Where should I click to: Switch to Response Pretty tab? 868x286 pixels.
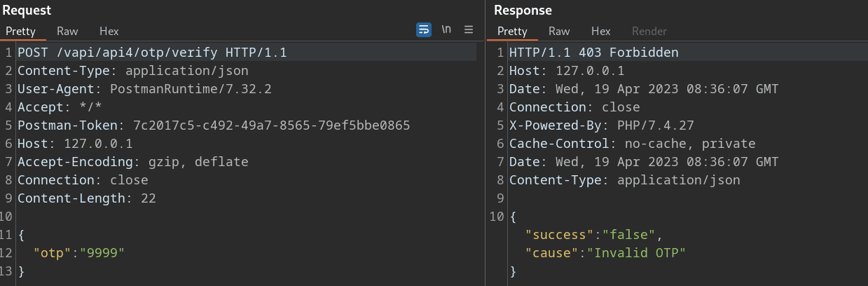click(x=512, y=32)
